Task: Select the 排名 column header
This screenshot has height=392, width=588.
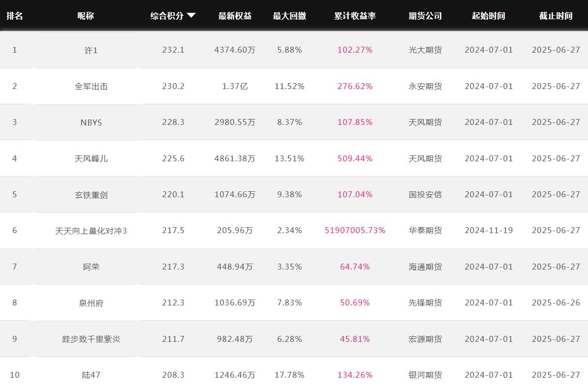Action: point(15,16)
